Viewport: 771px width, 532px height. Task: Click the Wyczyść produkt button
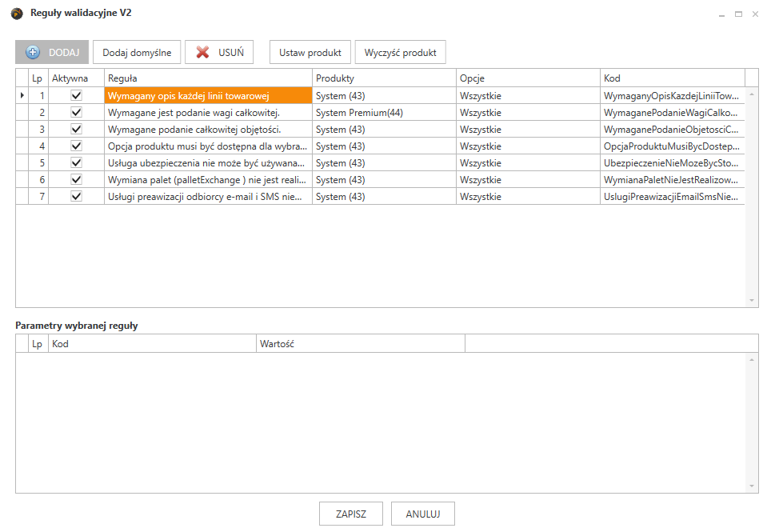(x=400, y=52)
